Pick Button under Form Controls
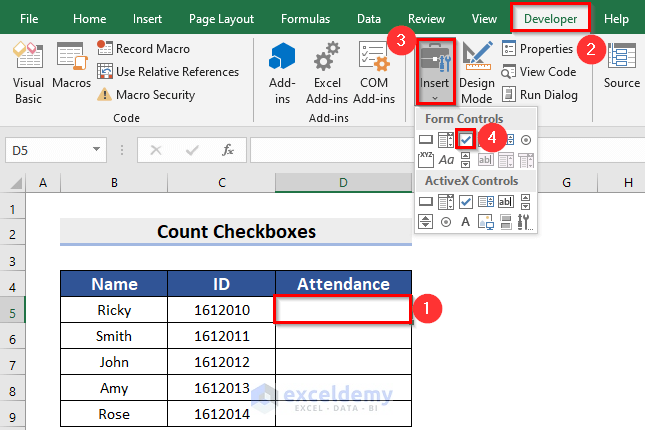645x430 pixels. (426, 140)
